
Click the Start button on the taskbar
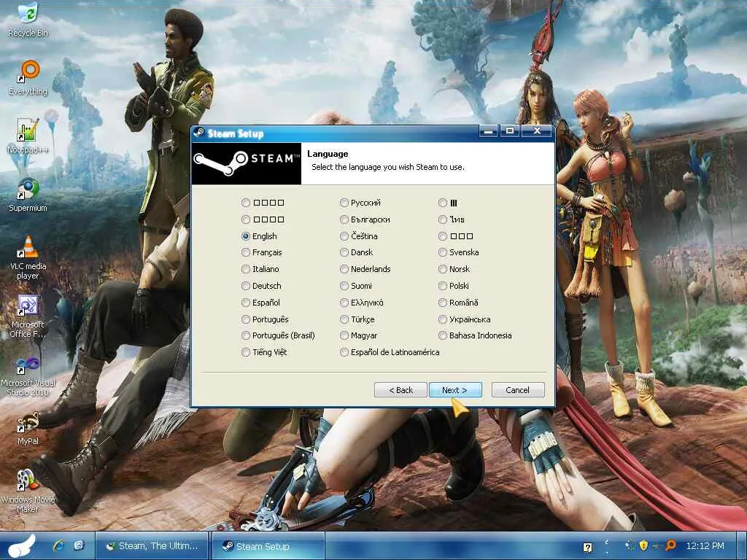tap(21, 545)
